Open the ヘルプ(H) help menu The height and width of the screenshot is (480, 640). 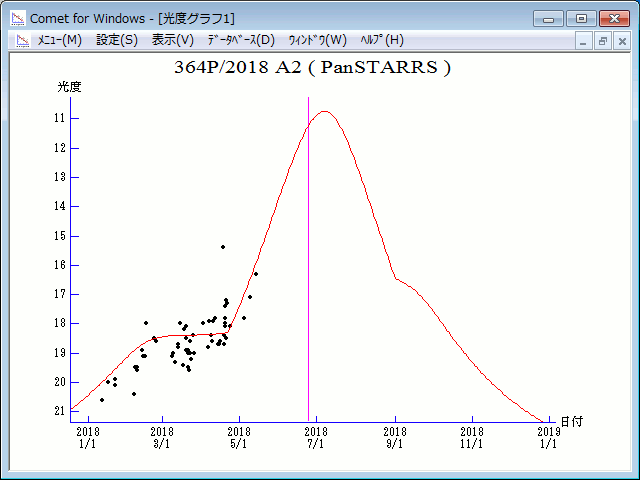pos(382,40)
